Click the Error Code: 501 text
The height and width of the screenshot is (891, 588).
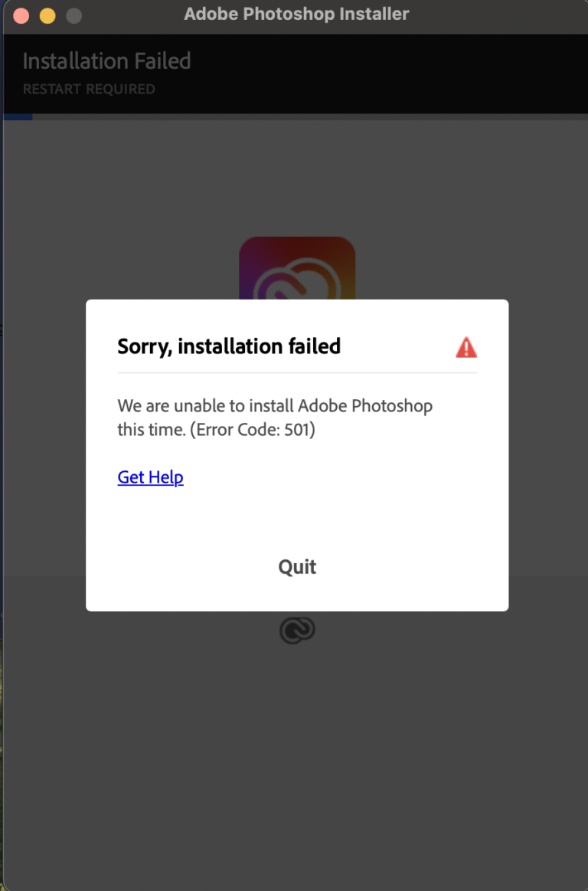pos(252,430)
